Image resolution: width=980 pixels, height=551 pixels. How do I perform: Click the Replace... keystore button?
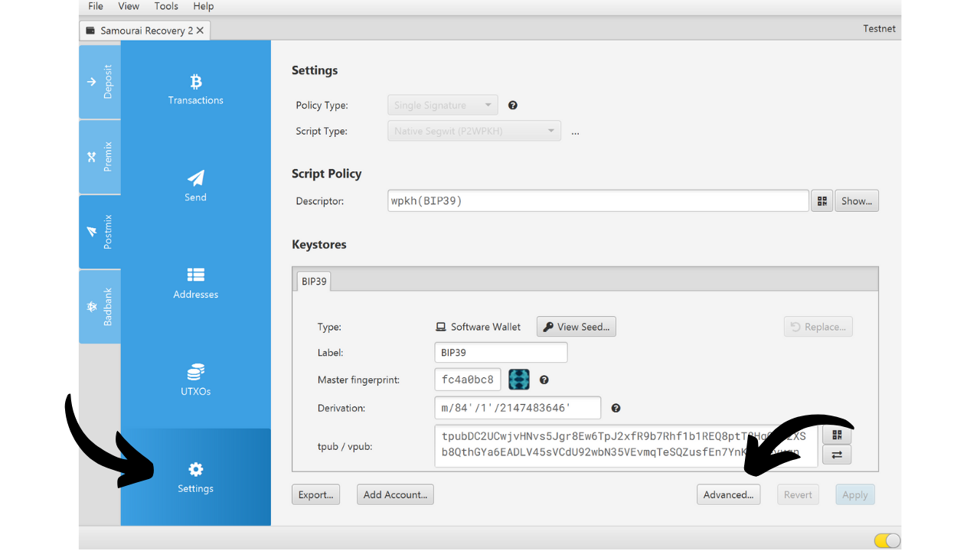818,327
